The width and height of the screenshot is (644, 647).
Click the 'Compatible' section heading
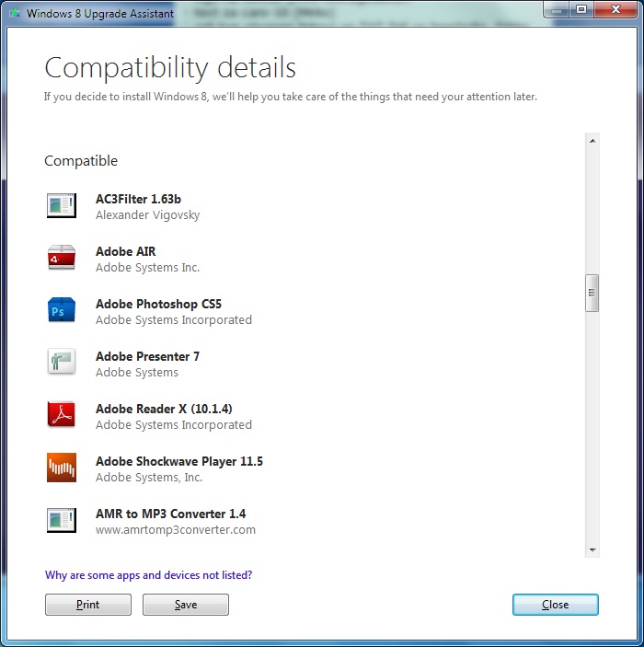pyautogui.click(x=81, y=161)
